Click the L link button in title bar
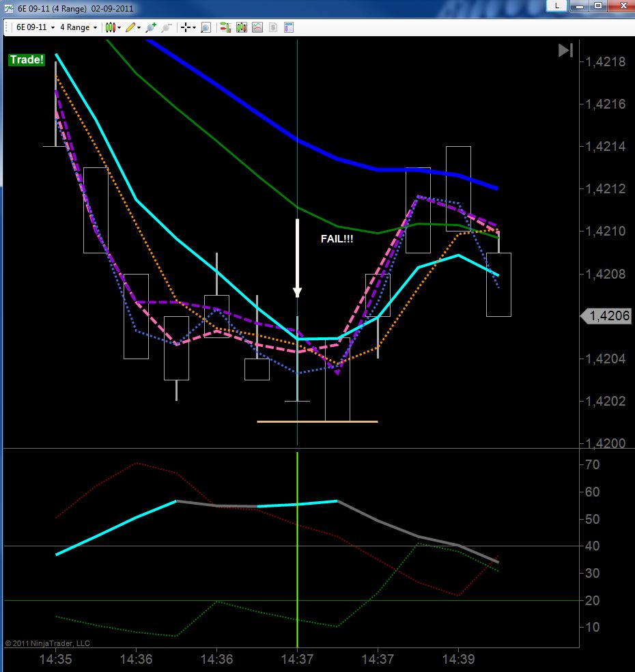 (x=556, y=6)
